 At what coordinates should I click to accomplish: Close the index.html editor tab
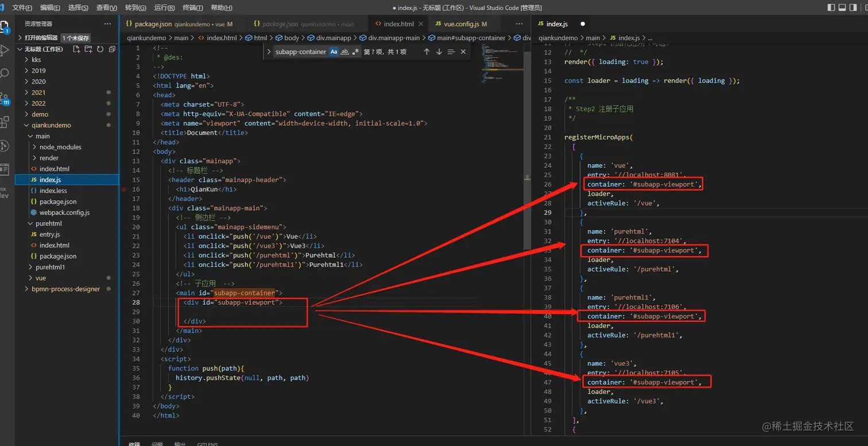point(421,24)
